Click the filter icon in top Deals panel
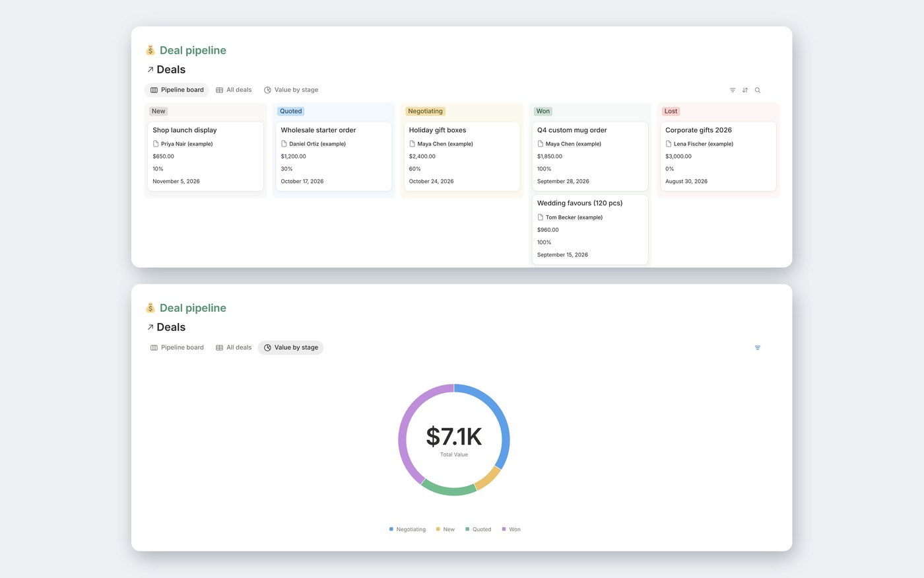924x578 pixels. click(x=733, y=90)
